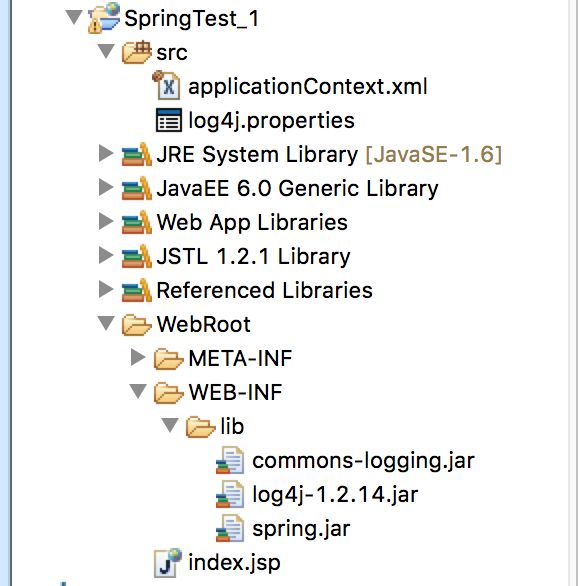Select the WebRoot folder label

pos(204,324)
